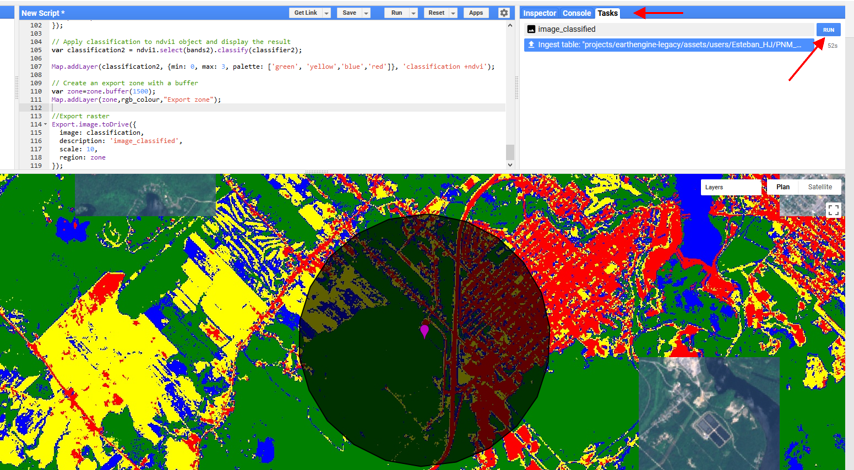
Task: Toggle fullscreen map view icon
Action: (x=833, y=210)
